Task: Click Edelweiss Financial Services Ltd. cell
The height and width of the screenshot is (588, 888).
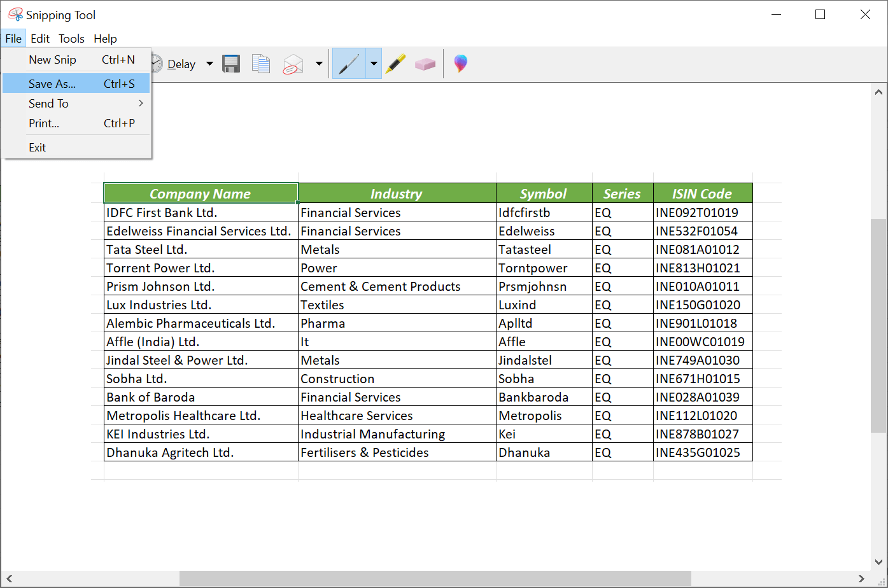Action: pos(201,231)
